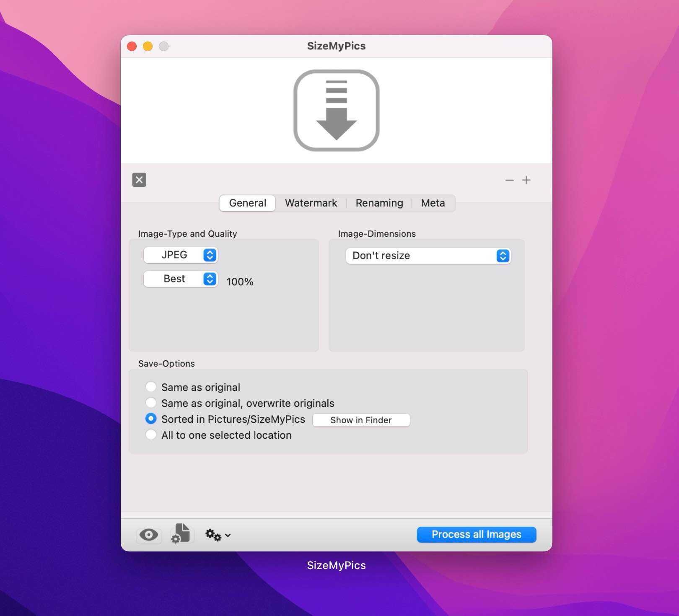Open the Best quality dropdown
Screen dimensions: 679x616
[180, 279]
